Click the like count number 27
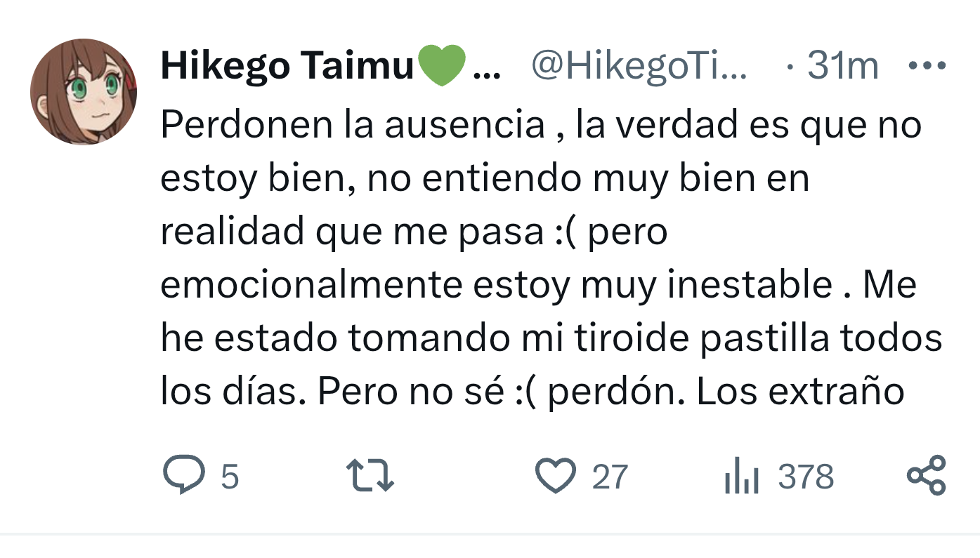Viewport: 980px width, 558px height. 609,477
